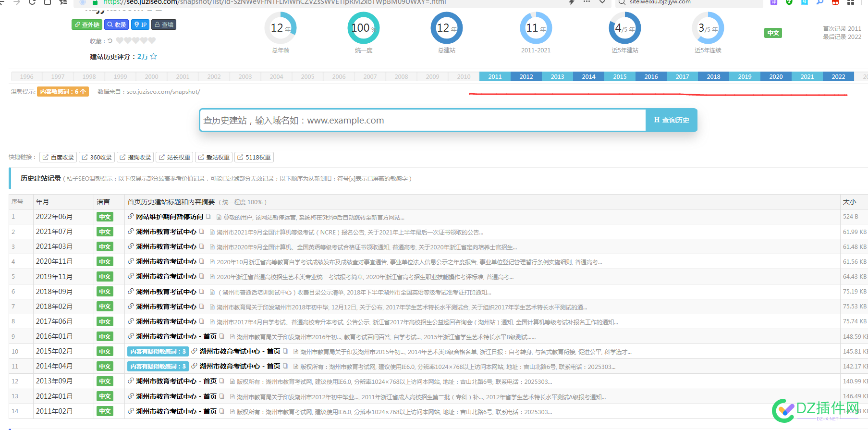This screenshot has width=868, height=430.
Task: Select year 2012 on the timeline
Action: pos(526,76)
